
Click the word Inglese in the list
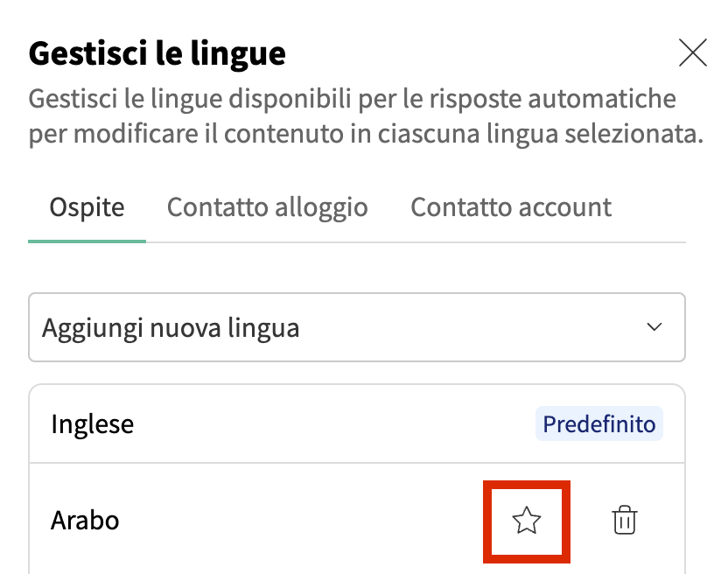coord(92,424)
